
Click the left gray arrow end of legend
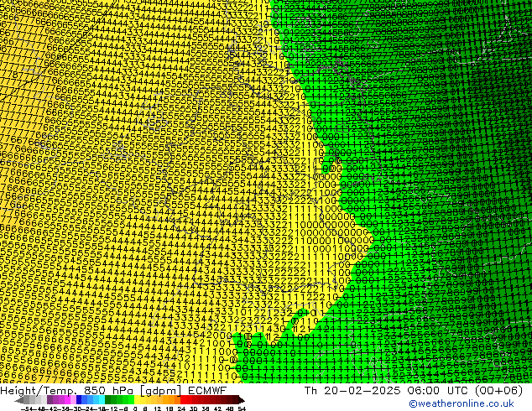[x=19, y=400]
